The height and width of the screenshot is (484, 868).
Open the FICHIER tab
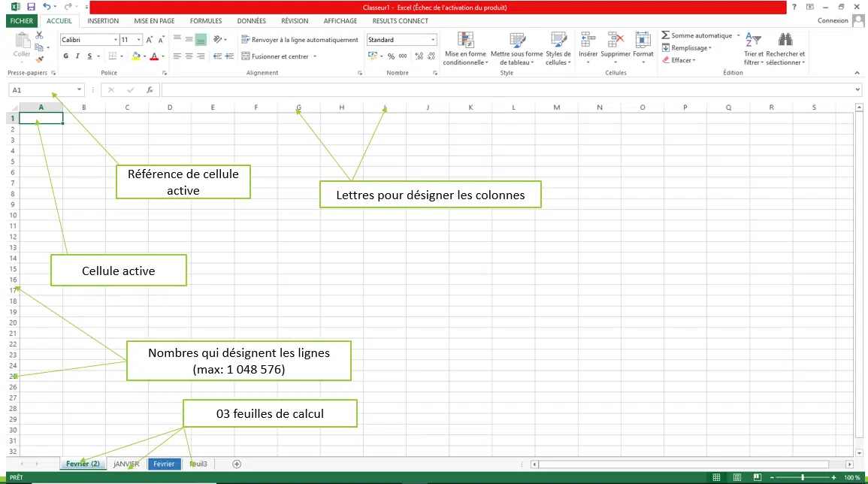coord(22,21)
